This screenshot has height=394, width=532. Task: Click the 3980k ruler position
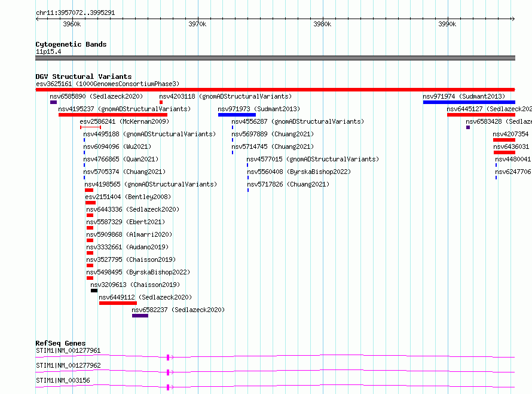(322, 24)
